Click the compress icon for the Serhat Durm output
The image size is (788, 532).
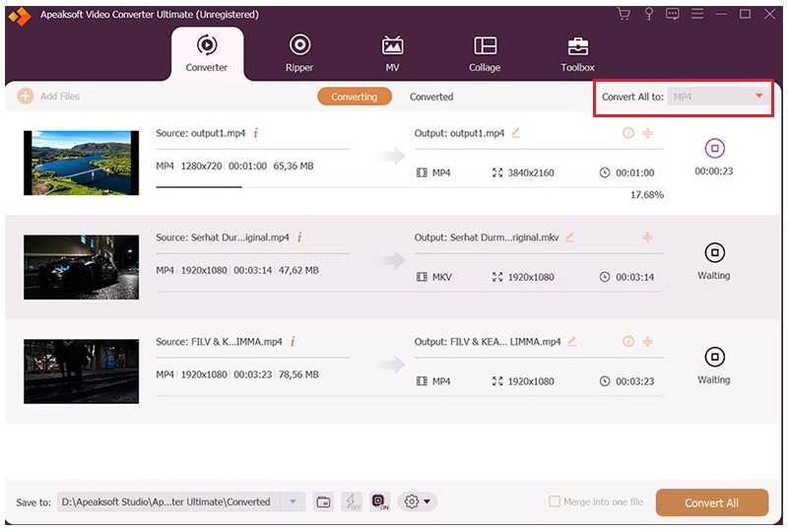pyautogui.click(x=647, y=237)
